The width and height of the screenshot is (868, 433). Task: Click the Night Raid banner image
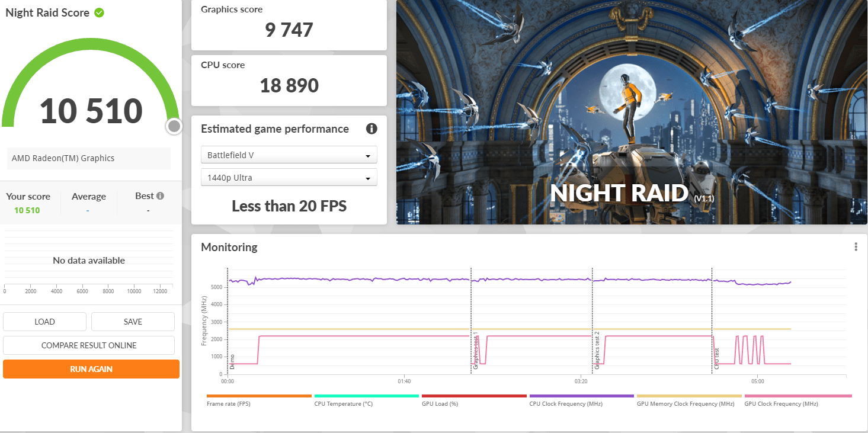(x=632, y=112)
